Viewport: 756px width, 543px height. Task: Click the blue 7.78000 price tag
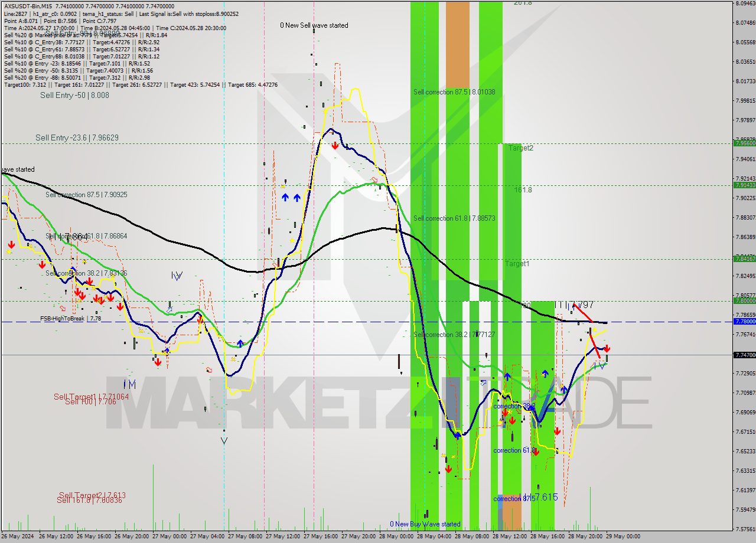click(744, 322)
